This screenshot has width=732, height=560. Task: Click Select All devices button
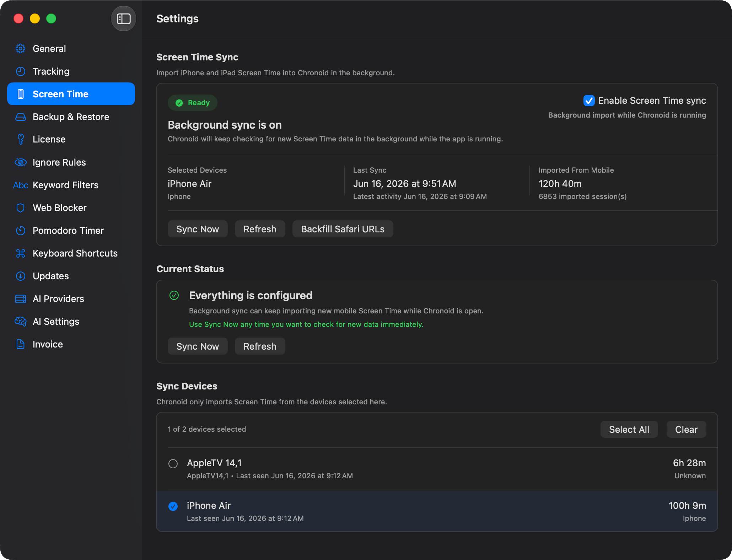click(x=629, y=430)
